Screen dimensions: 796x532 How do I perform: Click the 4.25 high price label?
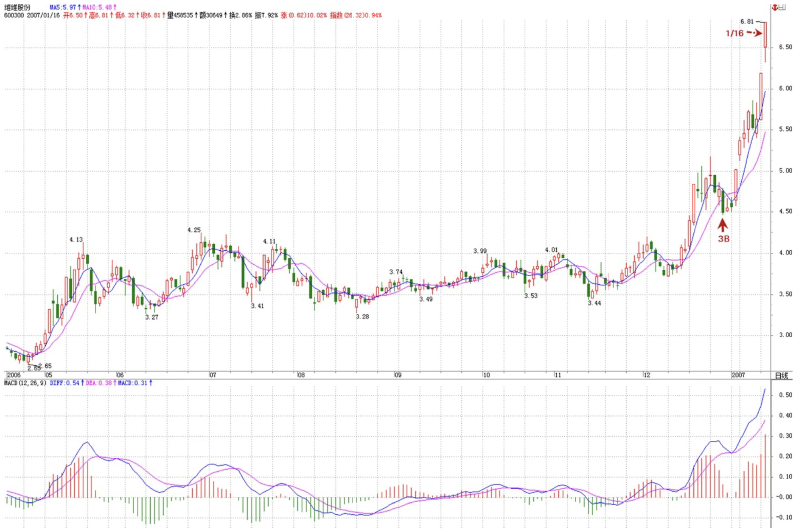coord(194,230)
